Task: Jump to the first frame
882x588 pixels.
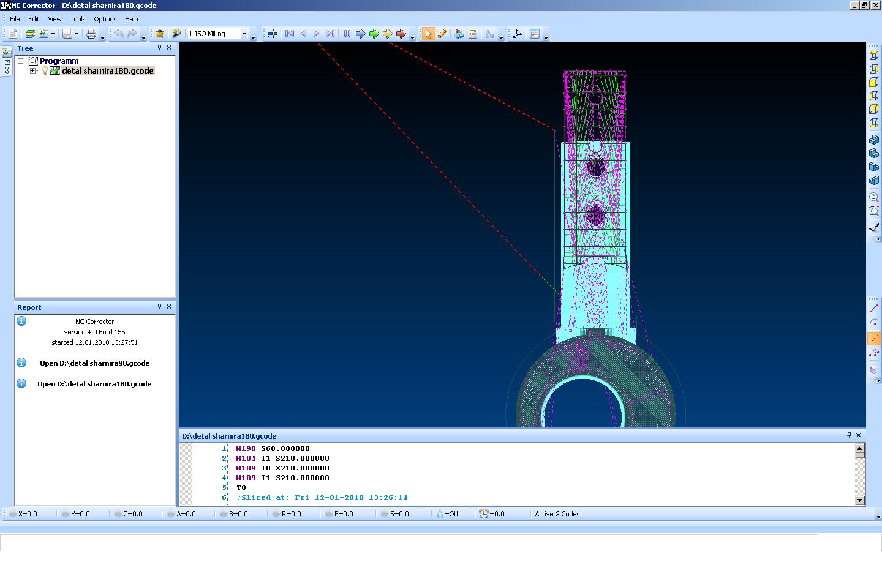Action: 290,34
